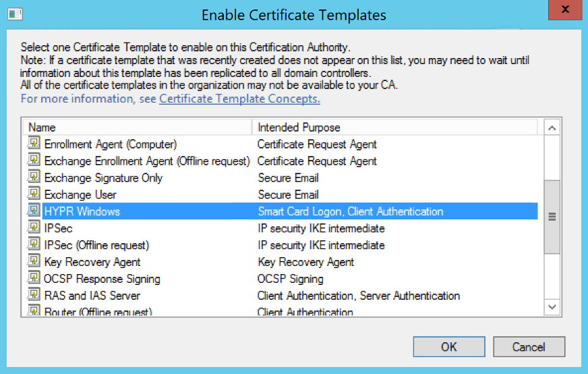Sort list by Name column header
This screenshot has height=374, width=588.
pos(138,128)
